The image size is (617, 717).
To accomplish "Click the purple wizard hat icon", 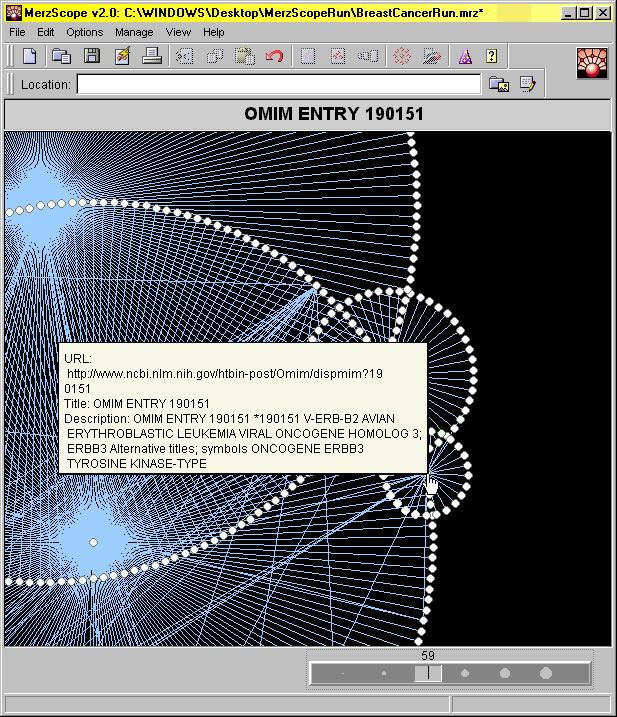I will (x=465, y=57).
